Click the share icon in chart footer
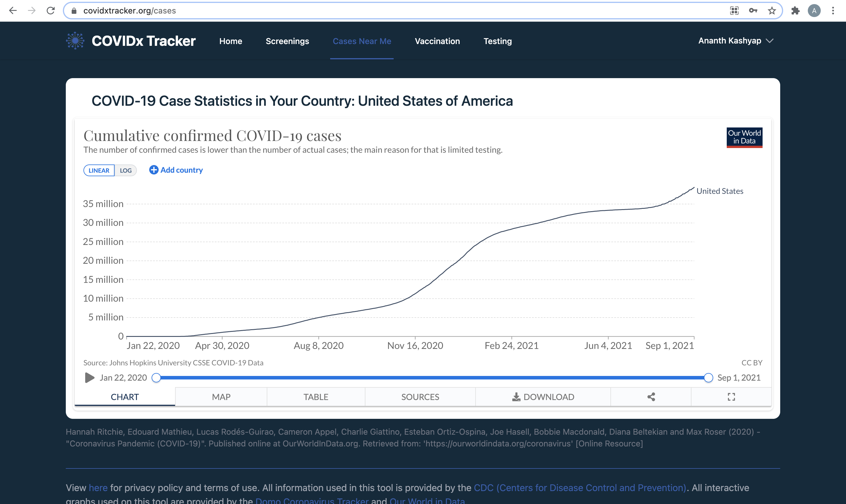 651,397
